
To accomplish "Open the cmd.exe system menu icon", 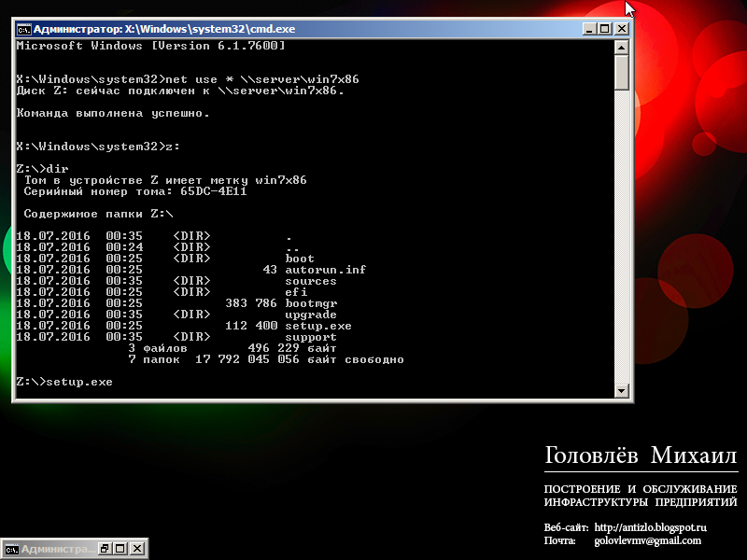I will click(23, 29).
